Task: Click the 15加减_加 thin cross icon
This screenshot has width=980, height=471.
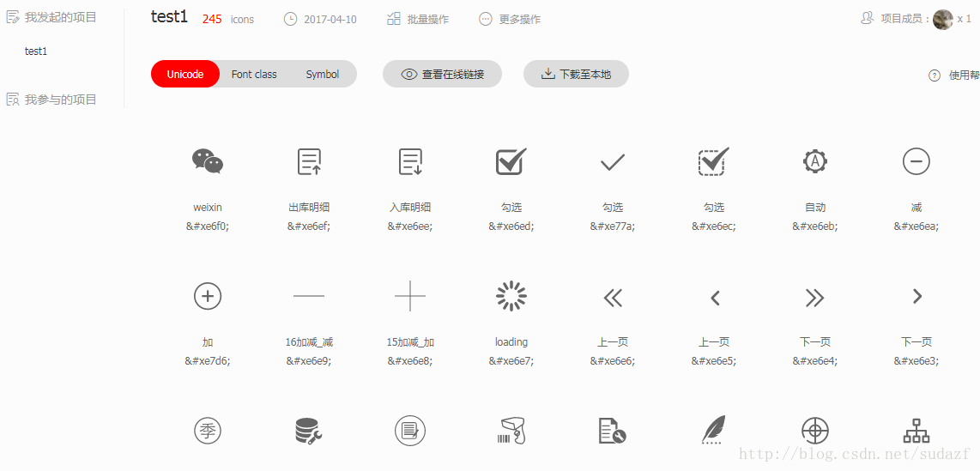Action: coord(410,296)
